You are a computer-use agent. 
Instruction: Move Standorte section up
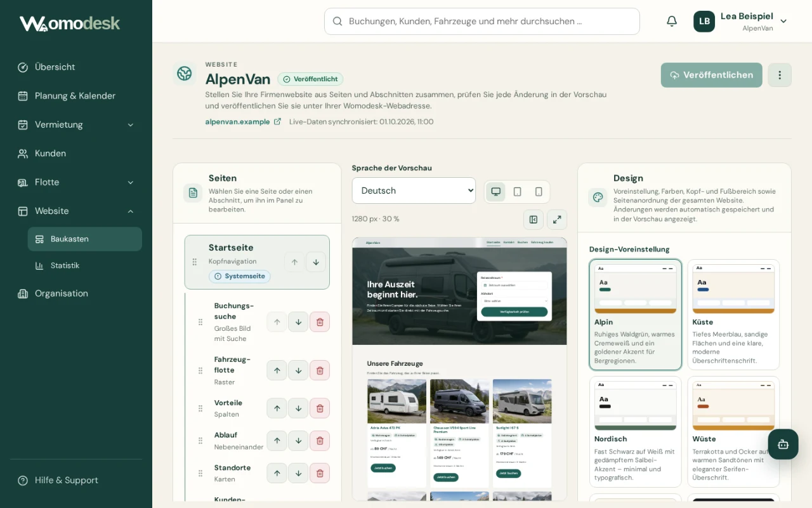coord(277,473)
